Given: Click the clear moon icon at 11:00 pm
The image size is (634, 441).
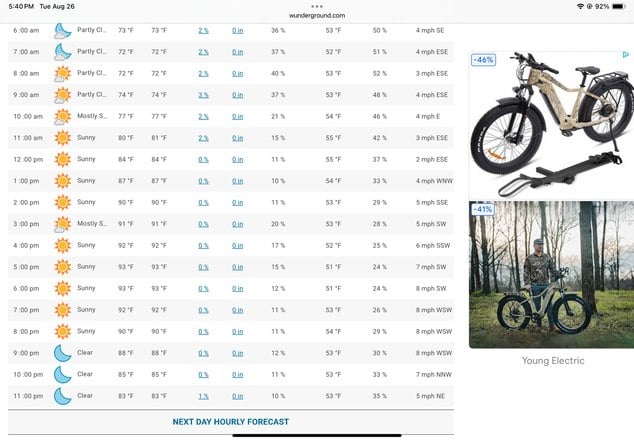Looking at the screenshot, I should [x=63, y=396].
